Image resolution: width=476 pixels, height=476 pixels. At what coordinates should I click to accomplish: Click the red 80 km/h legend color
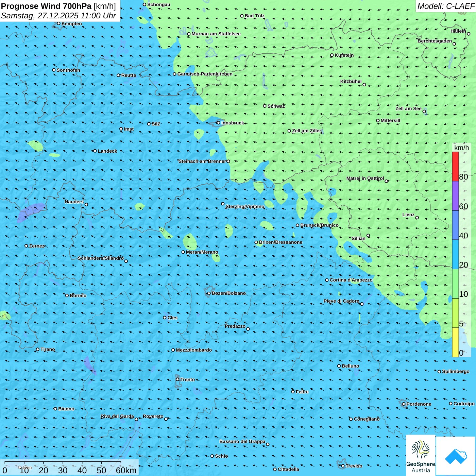(455, 166)
